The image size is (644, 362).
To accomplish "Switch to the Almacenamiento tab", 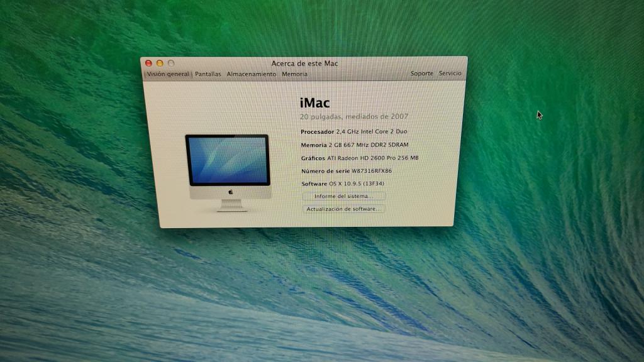I will point(252,74).
